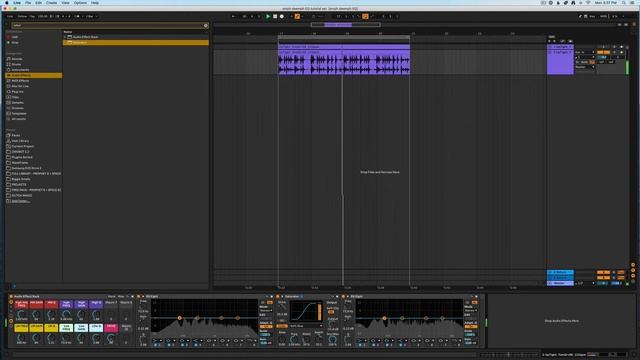
Task: Open the Edit menu
Action: click(38, 3)
